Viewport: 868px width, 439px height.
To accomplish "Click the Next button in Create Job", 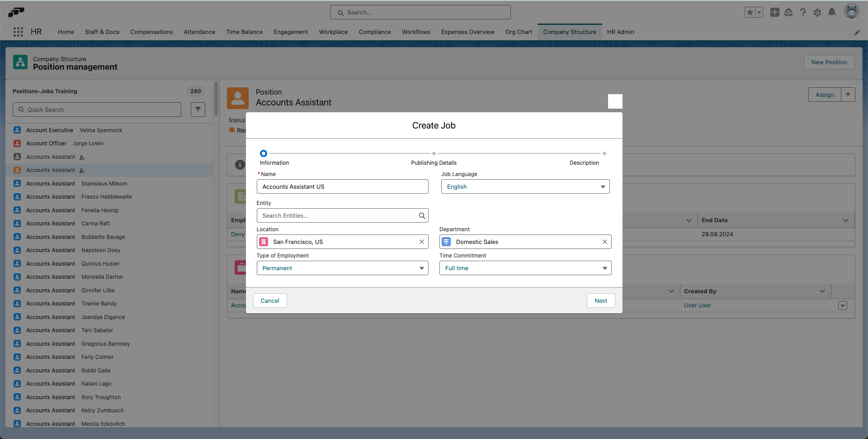I will tap(600, 300).
